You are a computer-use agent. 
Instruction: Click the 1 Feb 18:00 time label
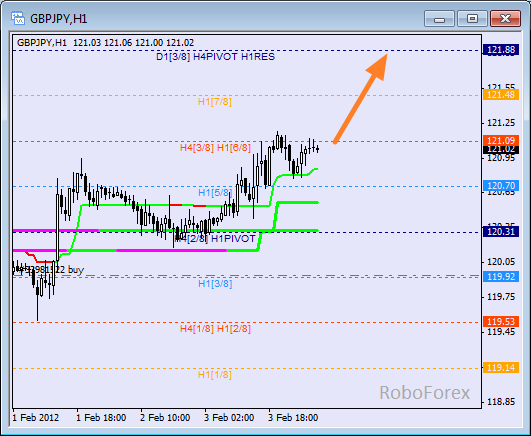click(x=101, y=418)
